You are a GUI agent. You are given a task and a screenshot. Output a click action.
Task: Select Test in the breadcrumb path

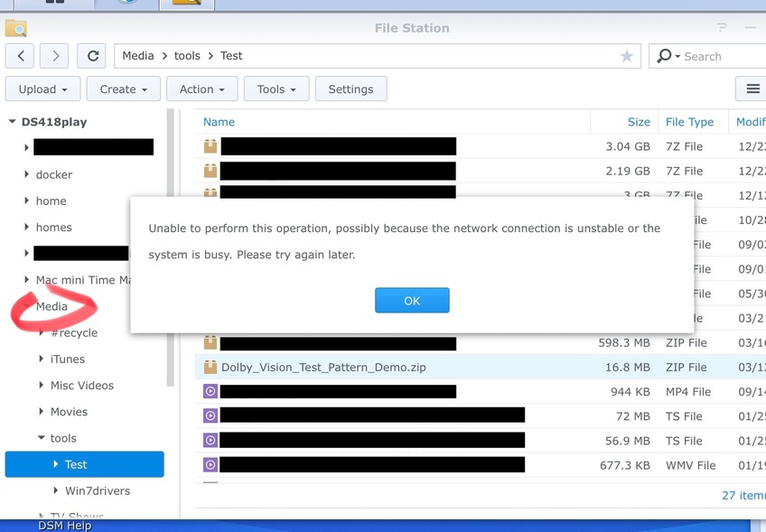(231, 56)
